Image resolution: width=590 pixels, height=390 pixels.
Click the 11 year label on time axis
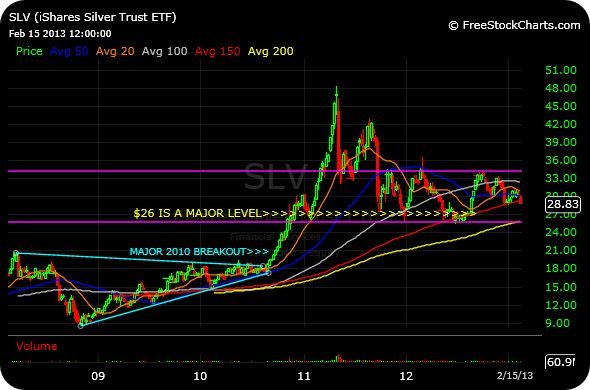point(304,376)
